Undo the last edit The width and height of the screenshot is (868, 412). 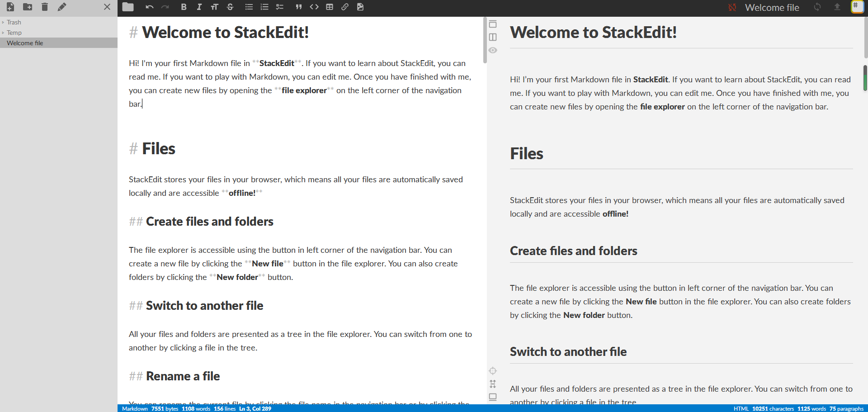pyautogui.click(x=150, y=7)
